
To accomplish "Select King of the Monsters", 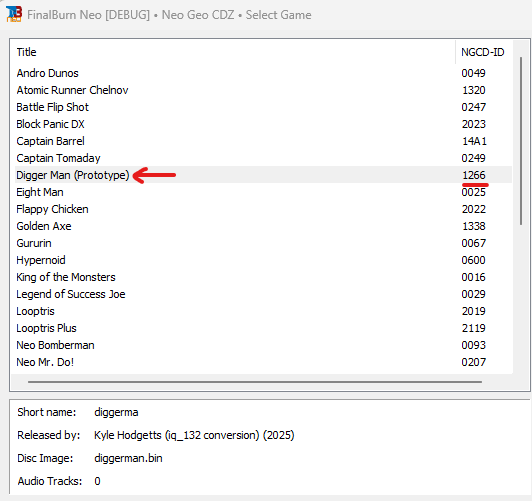I will (x=263, y=277).
